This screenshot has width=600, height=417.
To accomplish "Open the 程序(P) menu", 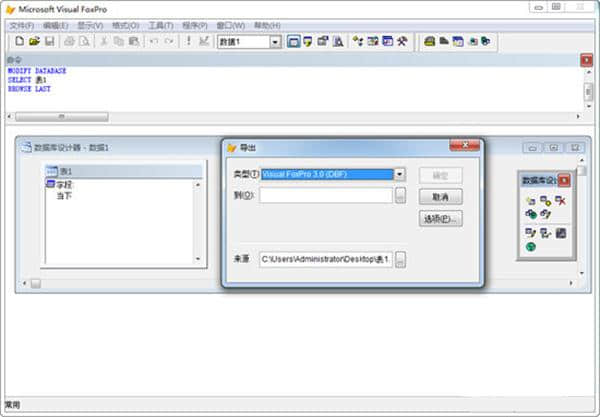I will [x=195, y=26].
